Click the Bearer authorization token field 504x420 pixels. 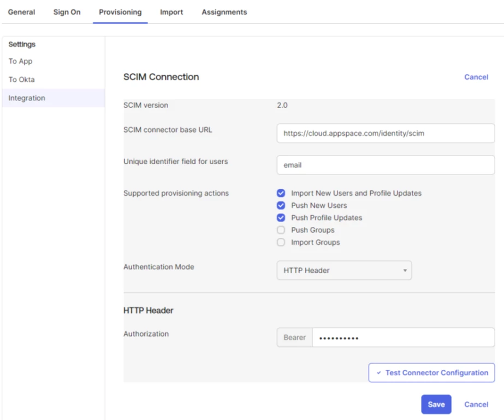pyautogui.click(x=403, y=338)
